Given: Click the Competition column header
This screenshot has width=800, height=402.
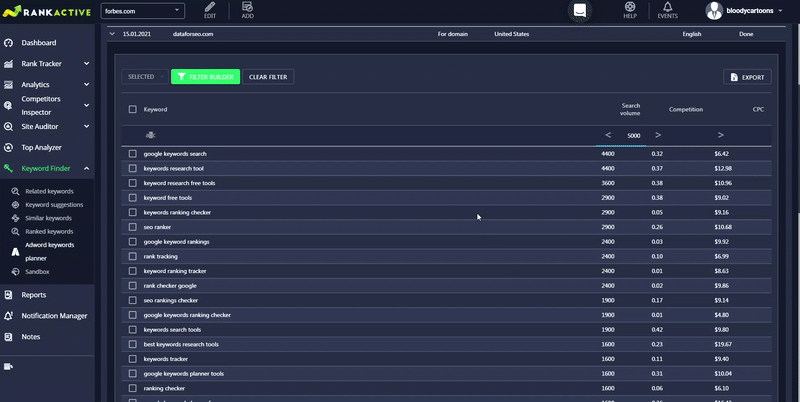Looking at the screenshot, I should [x=686, y=109].
